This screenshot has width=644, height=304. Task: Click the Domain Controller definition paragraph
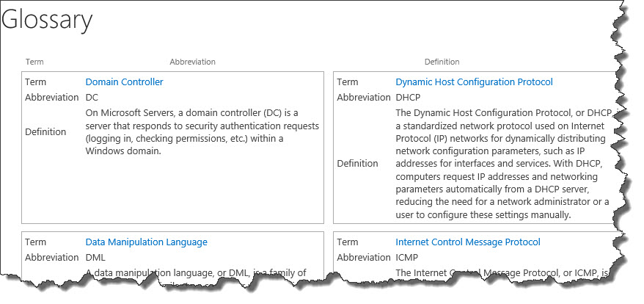(202, 131)
